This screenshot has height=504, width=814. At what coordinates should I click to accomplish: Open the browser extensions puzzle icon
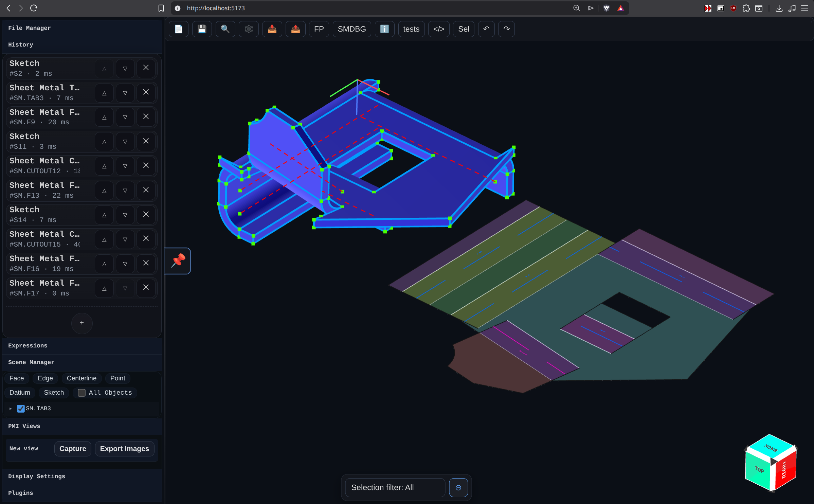(746, 8)
